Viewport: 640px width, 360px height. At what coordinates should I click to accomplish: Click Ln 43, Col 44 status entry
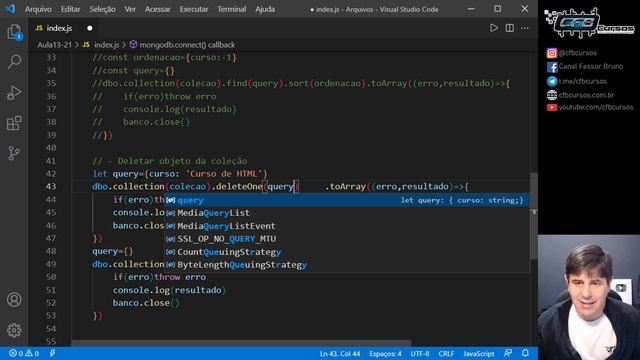pyautogui.click(x=340, y=353)
